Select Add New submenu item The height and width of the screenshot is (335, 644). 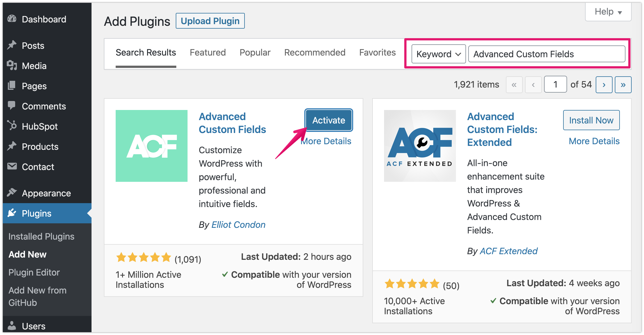(28, 254)
